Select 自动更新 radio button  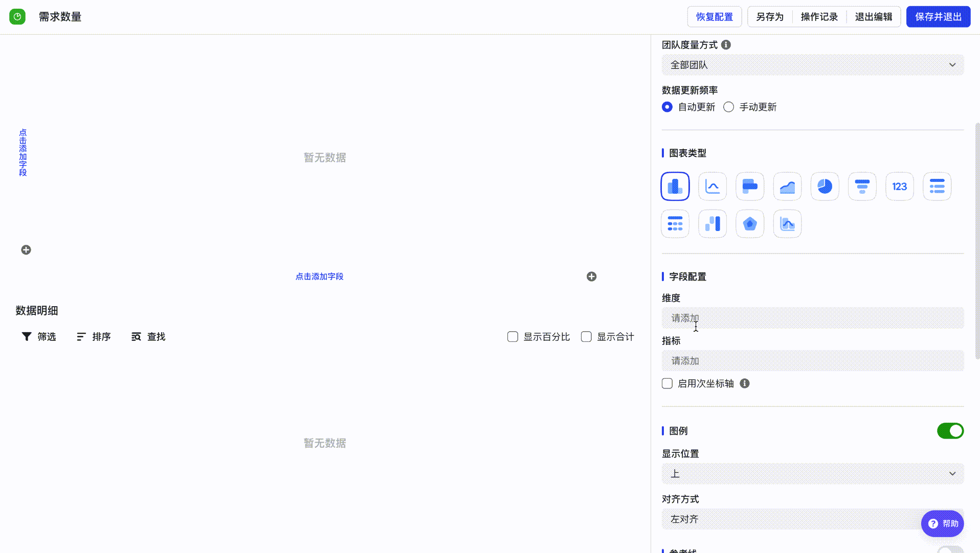point(667,107)
